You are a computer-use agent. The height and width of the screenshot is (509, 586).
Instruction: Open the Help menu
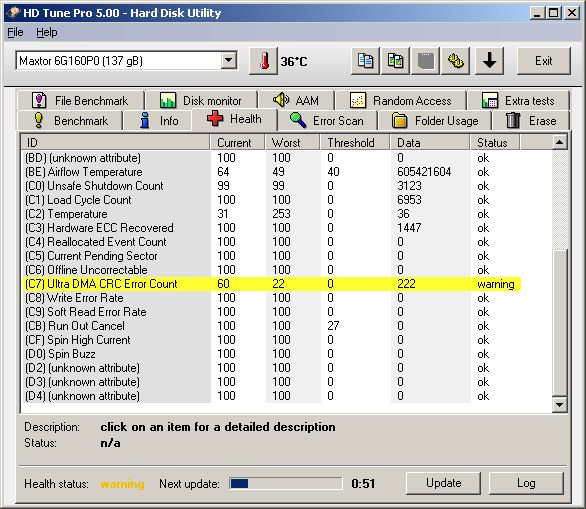47,33
